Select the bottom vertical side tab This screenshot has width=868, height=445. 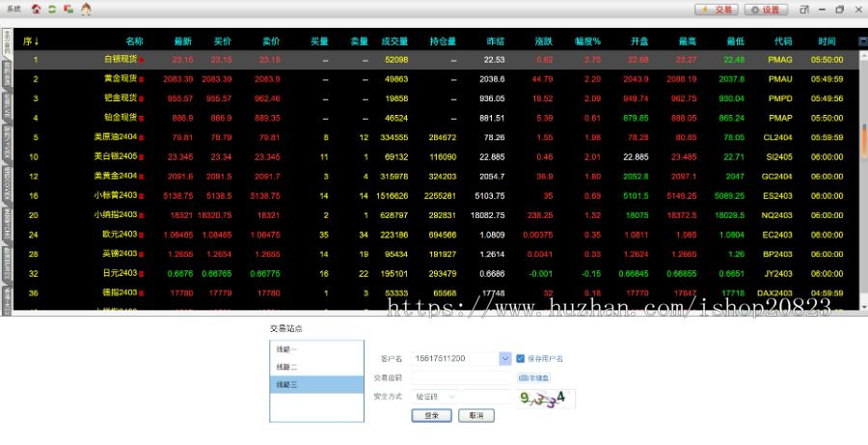click(x=7, y=301)
